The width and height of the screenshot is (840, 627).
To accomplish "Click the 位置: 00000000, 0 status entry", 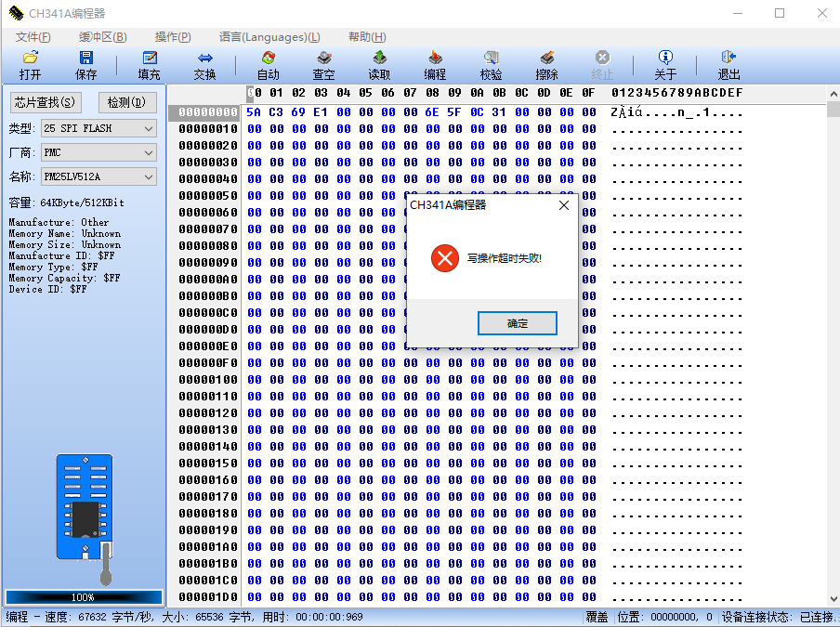I will tap(664, 618).
